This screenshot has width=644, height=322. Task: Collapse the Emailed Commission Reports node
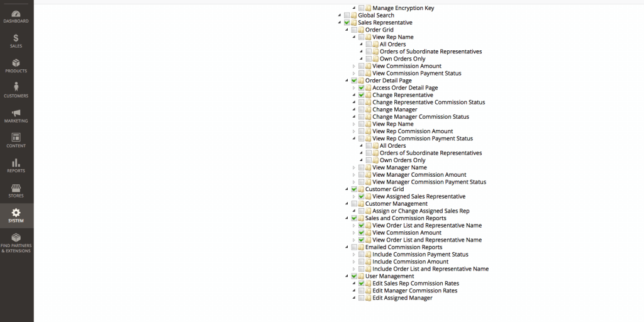pyautogui.click(x=347, y=248)
